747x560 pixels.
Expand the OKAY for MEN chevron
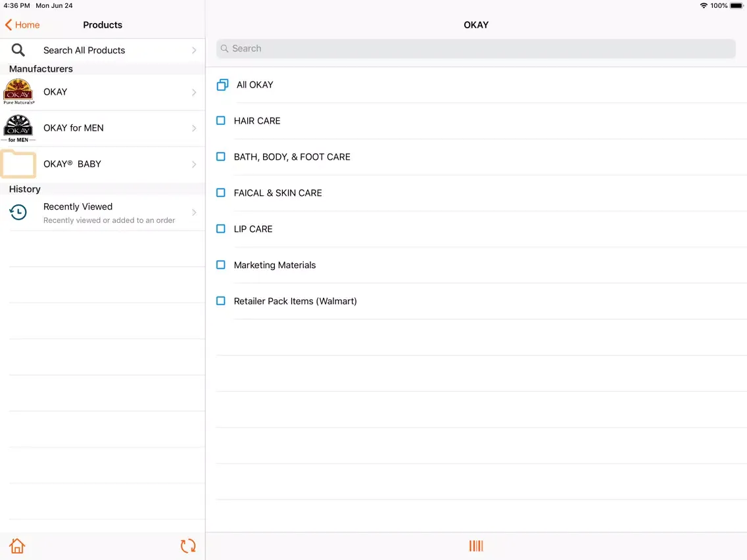click(194, 128)
